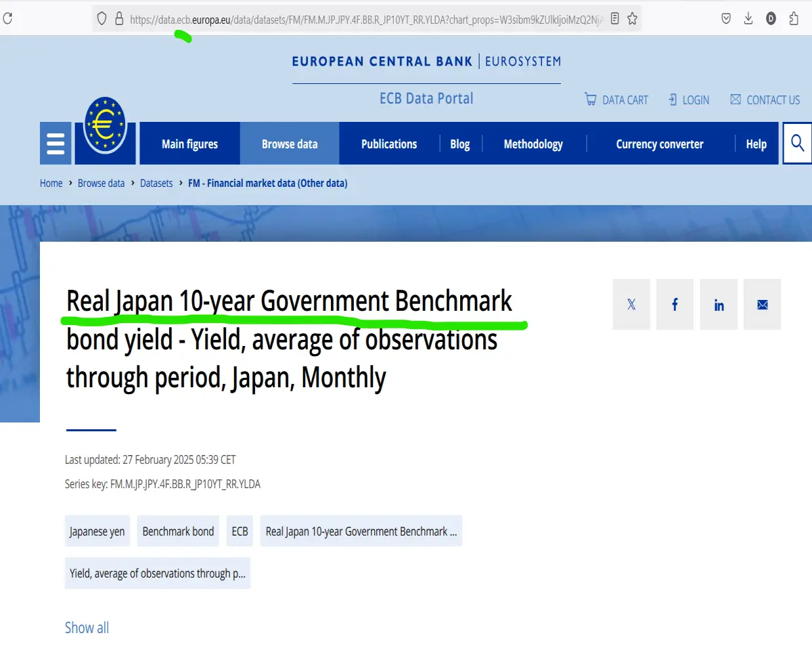This screenshot has height=650, width=812.
Task: Click the Benchmark bond tag
Action: 178,531
